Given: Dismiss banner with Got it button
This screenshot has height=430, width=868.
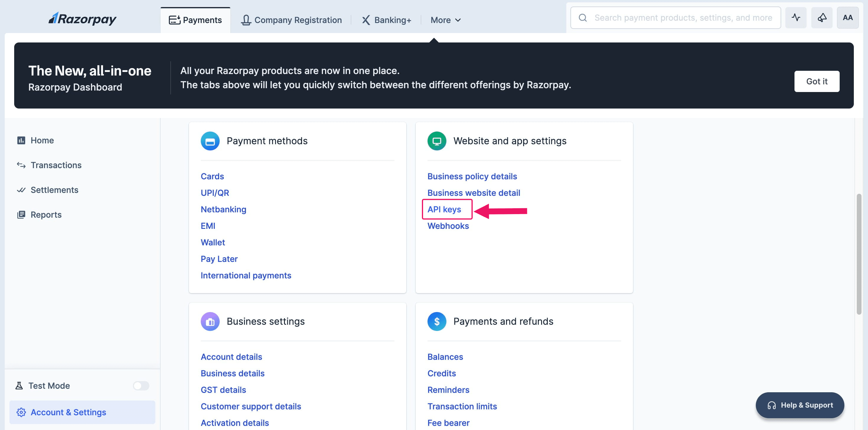Looking at the screenshot, I should 816,81.
